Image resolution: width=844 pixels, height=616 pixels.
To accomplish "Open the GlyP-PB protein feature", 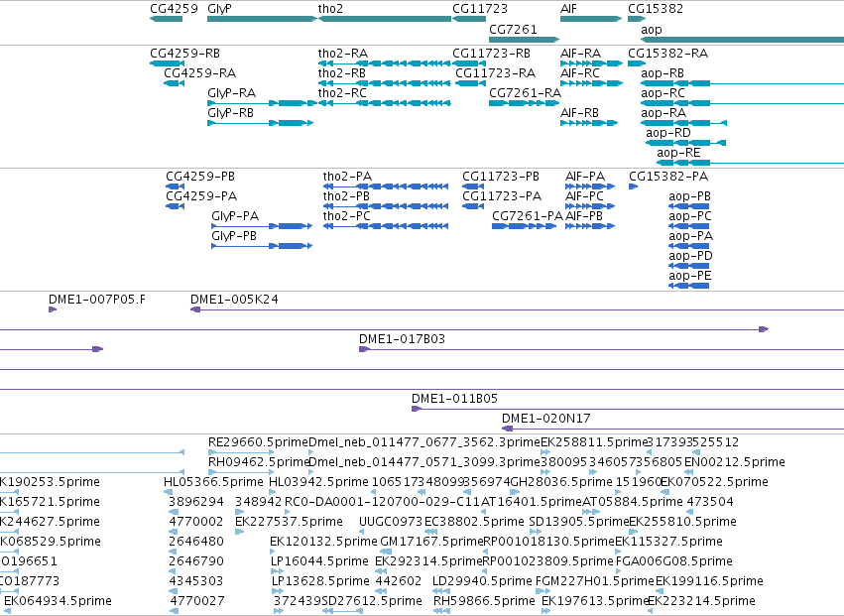I will [234, 236].
